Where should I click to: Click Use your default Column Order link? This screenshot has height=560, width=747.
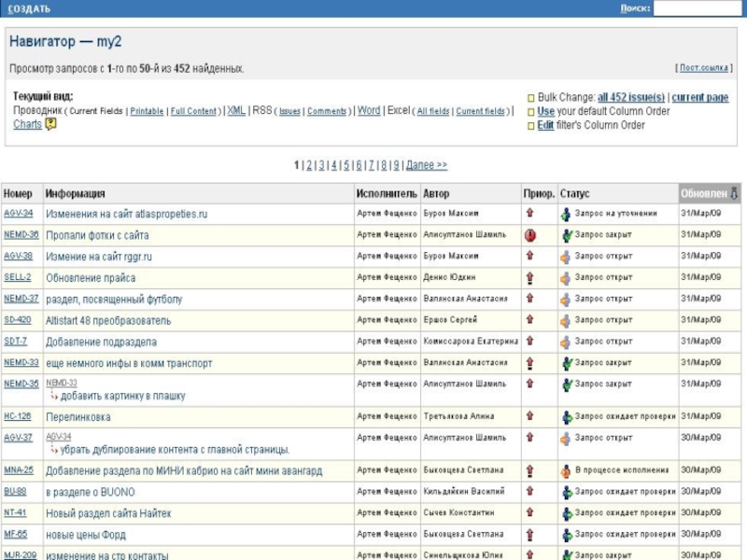pos(546,111)
